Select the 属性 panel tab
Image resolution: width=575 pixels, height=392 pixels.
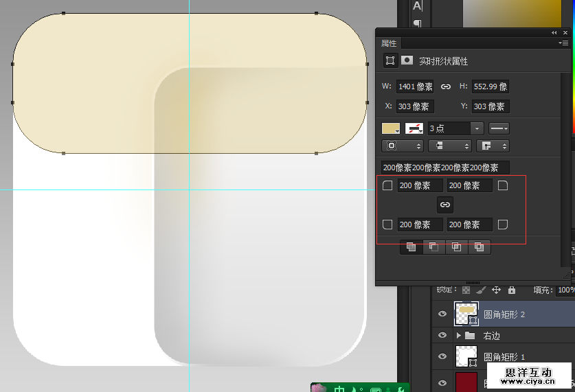click(389, 43)
